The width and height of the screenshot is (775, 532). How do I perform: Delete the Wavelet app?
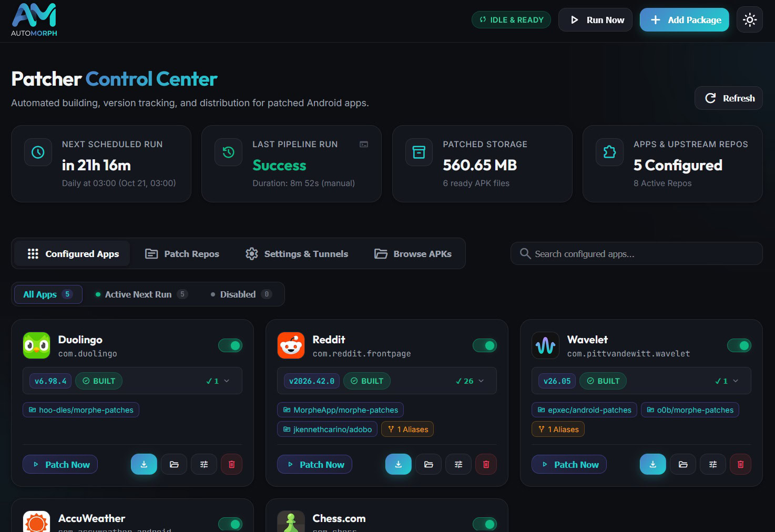point(740,464)
